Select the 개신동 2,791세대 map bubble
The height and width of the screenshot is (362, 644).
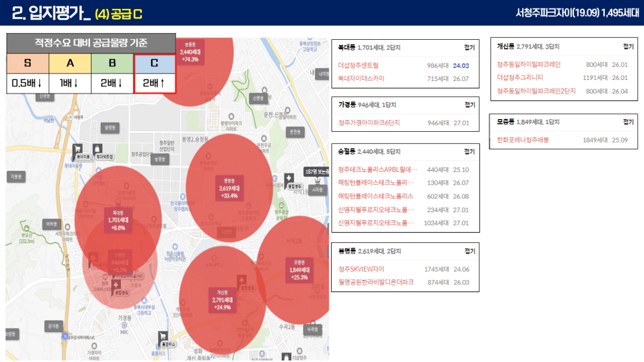click(222, 300)
